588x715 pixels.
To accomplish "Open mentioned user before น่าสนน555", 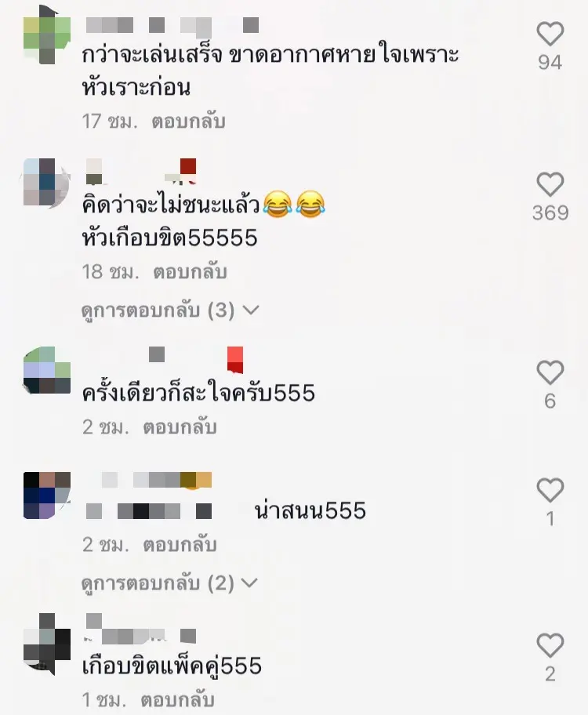I will [149, 511].
